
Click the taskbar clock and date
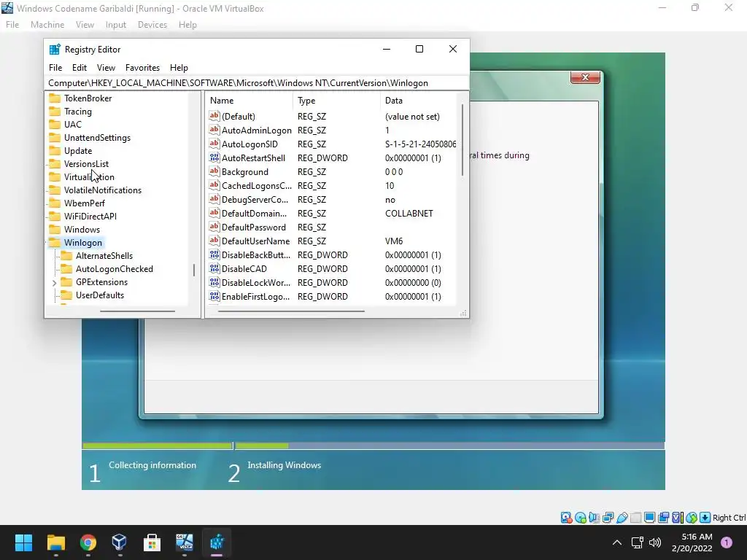pyautogui.click(x=692, y=542)
